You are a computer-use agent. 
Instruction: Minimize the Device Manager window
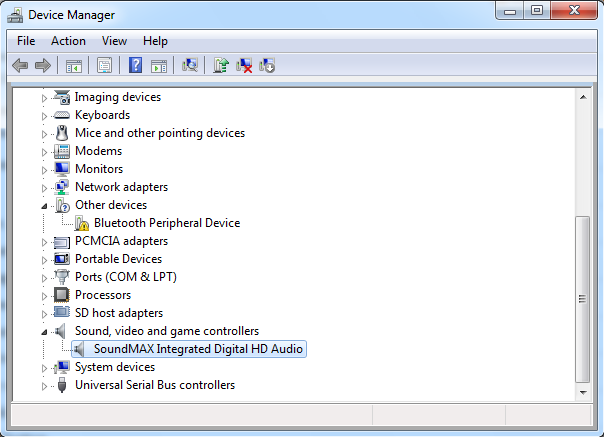click(x=510, y=10)
